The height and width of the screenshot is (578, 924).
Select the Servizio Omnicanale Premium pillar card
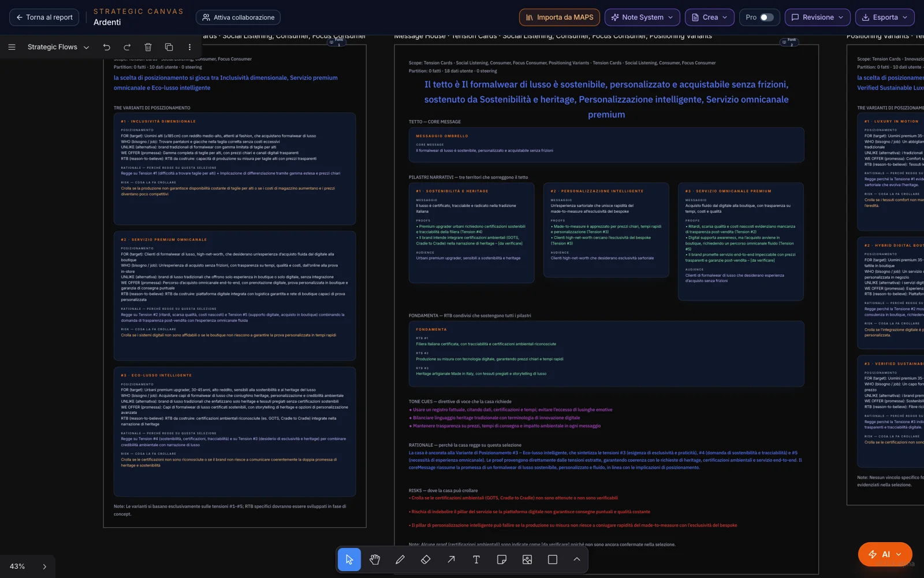click(741, 242)
